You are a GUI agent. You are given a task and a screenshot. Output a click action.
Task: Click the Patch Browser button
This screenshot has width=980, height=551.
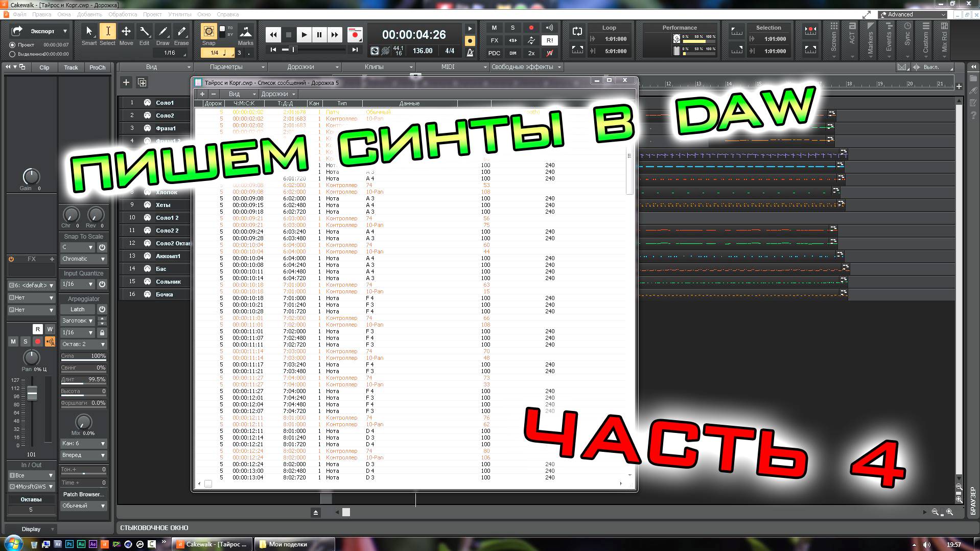click(83, 494)
